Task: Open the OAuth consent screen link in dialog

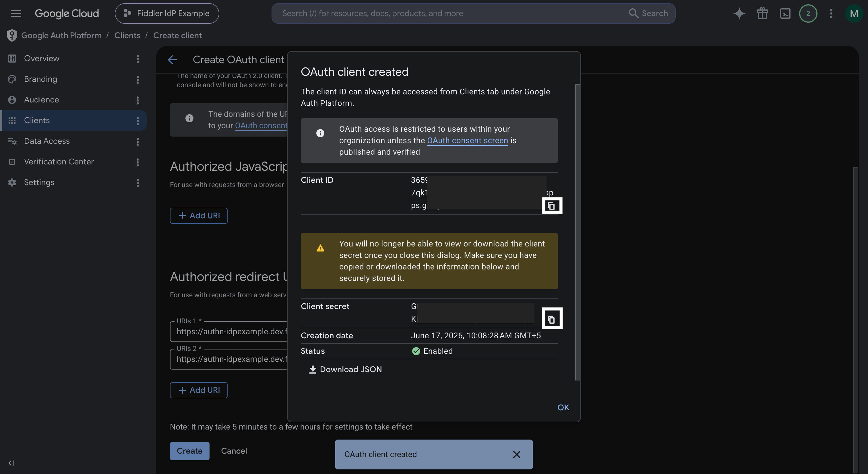Action: pos(467,141)
